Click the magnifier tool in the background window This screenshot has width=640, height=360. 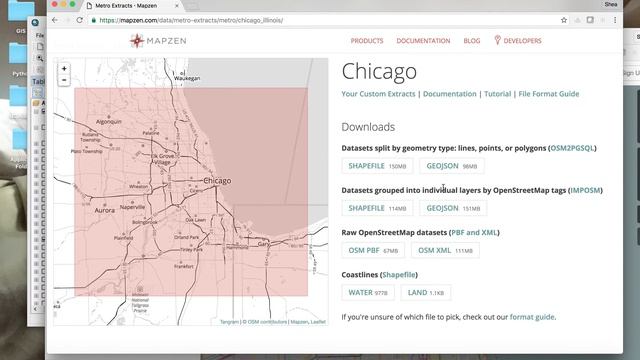pos(40,58)
